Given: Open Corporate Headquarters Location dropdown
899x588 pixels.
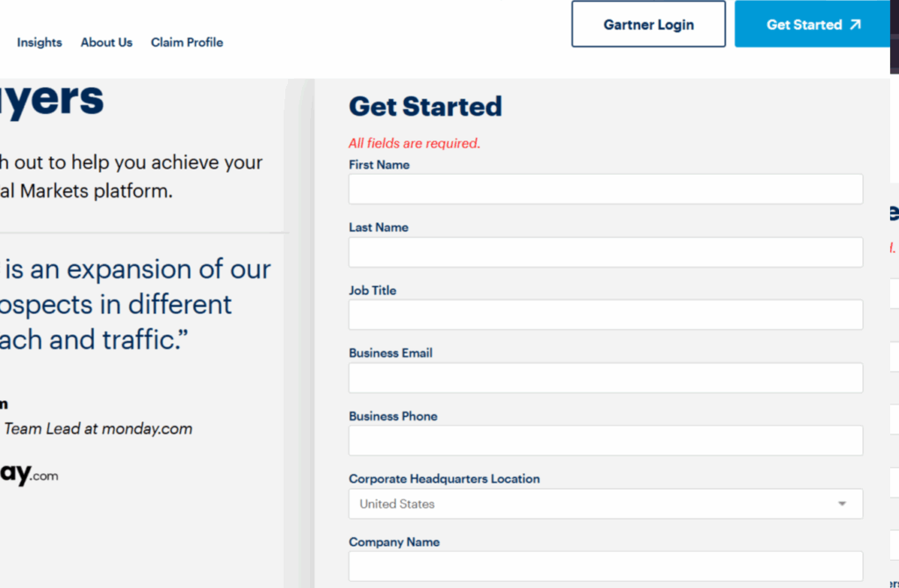Looking at the screenshot, I should [x=606, y=504].
